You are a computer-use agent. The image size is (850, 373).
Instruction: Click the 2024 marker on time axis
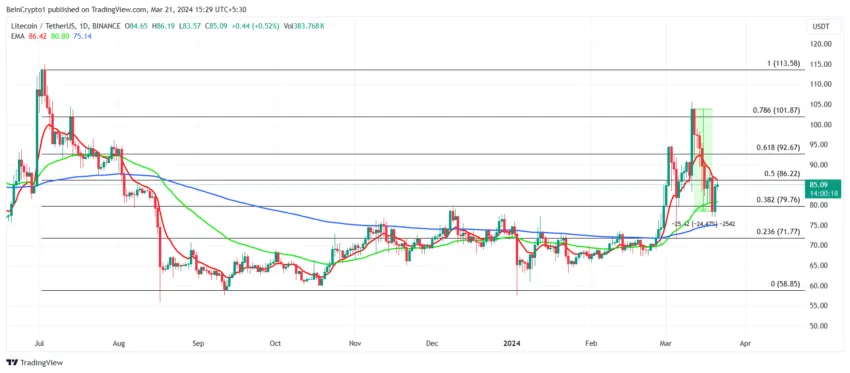(x=512, y=343)
